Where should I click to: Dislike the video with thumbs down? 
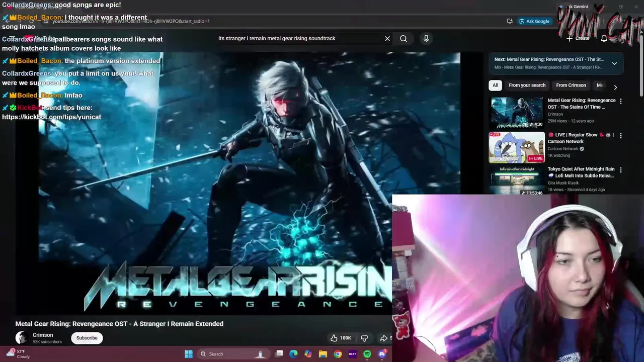point(364,338)
